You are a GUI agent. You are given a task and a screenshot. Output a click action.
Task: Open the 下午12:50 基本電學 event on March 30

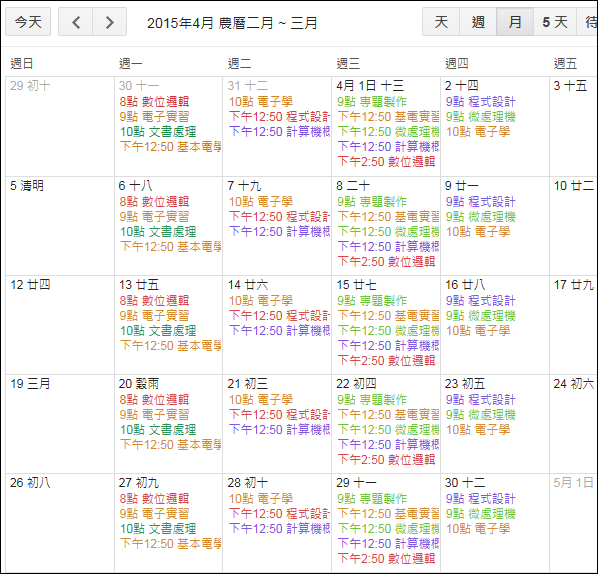(x=170, y=147)
